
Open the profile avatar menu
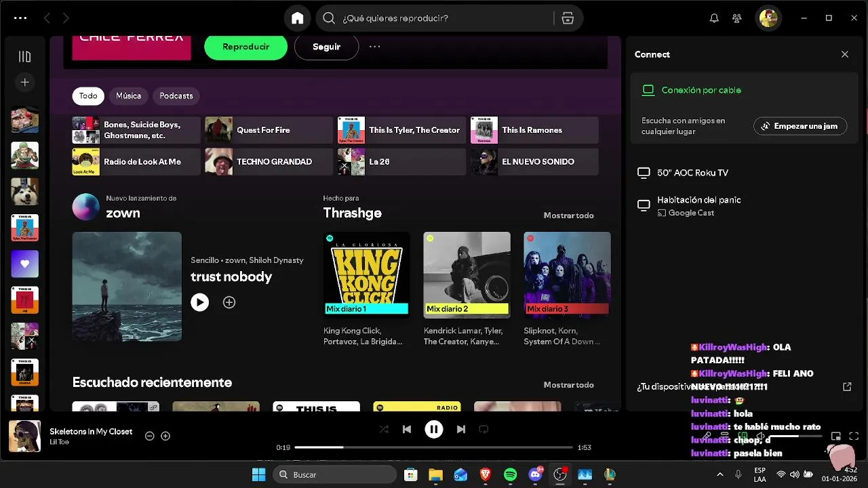click(x=768, y=18)
